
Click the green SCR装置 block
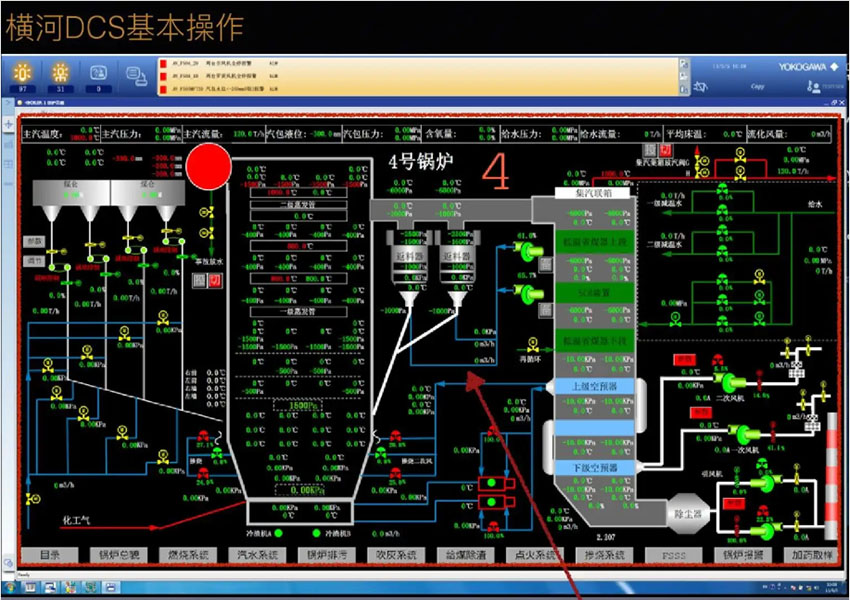(x=595, y=293)
